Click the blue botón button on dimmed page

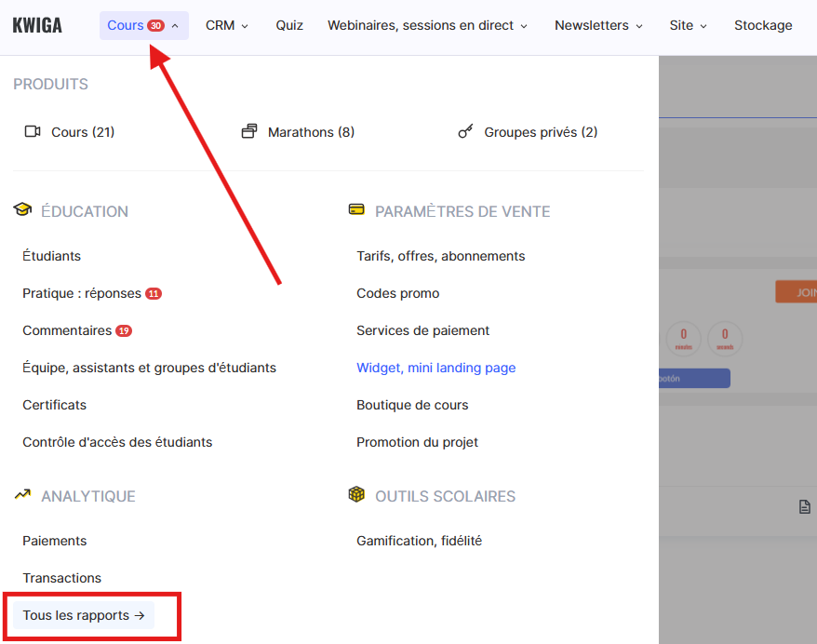694,378
